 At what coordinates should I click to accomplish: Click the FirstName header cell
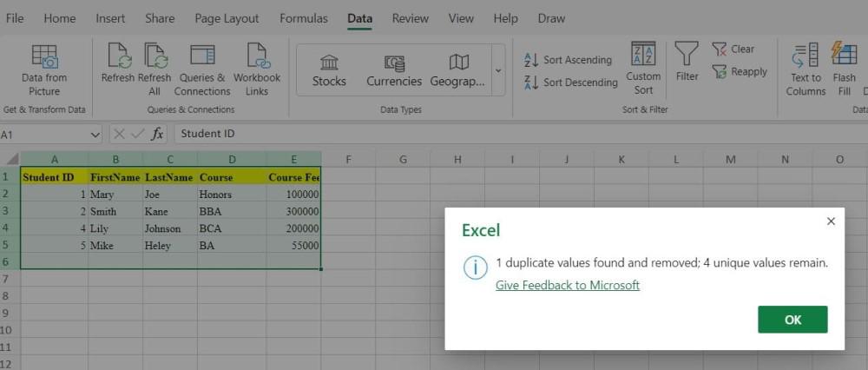coord(115,178)
